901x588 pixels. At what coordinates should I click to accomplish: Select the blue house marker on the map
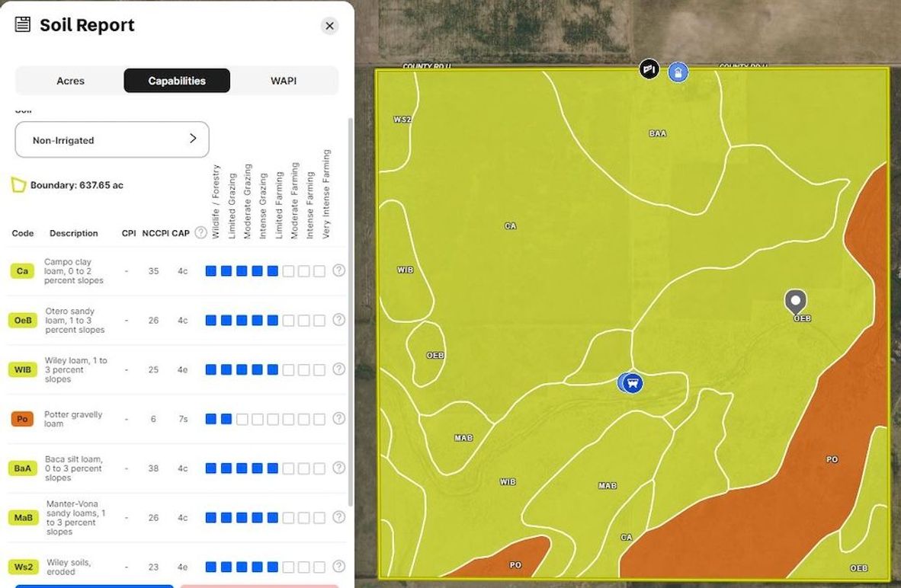(x=677, y=72)
